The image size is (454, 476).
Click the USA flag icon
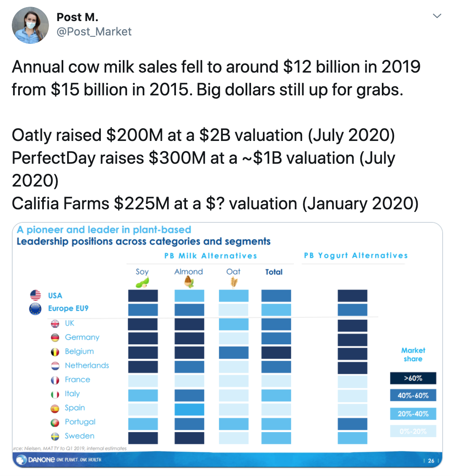click(x=35, y=295)
